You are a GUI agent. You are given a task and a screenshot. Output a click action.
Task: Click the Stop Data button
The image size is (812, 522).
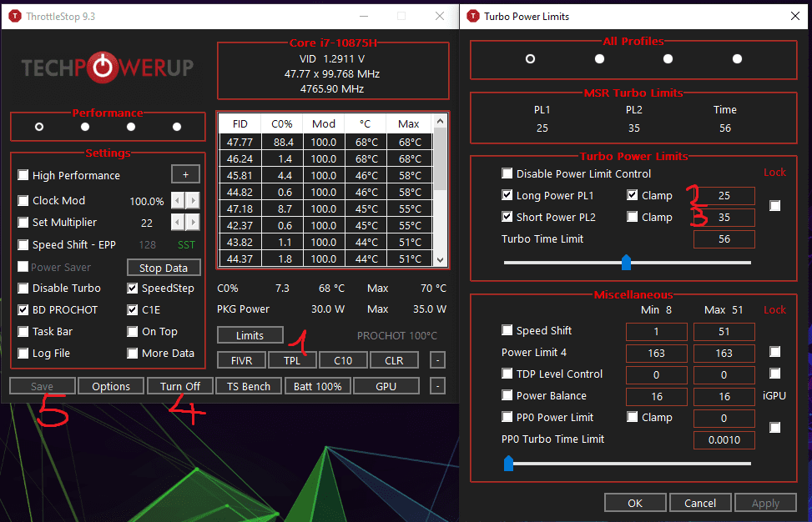[164, 268]
